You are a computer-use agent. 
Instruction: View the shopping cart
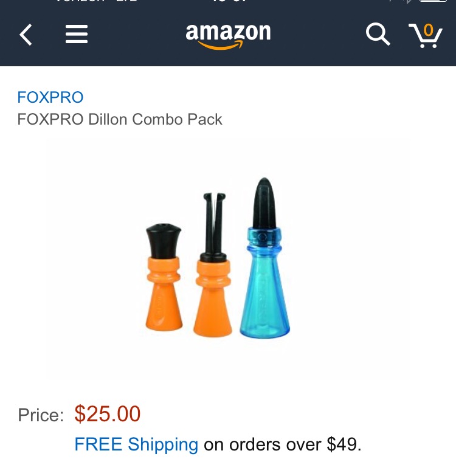pos(426,35)
